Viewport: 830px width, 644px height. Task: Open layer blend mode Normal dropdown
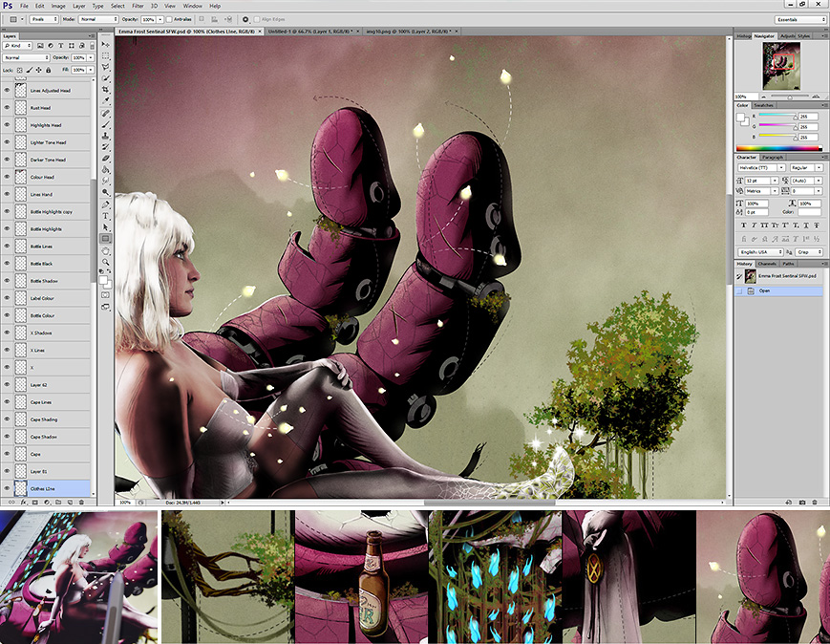[x=26, y=57]
